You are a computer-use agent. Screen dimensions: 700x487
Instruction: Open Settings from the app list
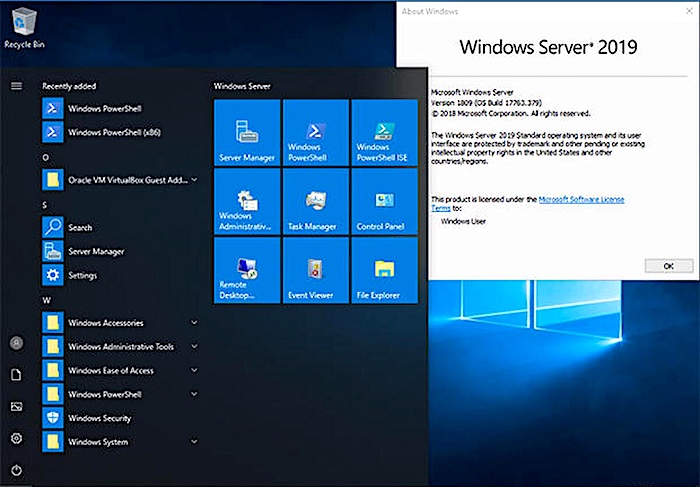point(121,275)
